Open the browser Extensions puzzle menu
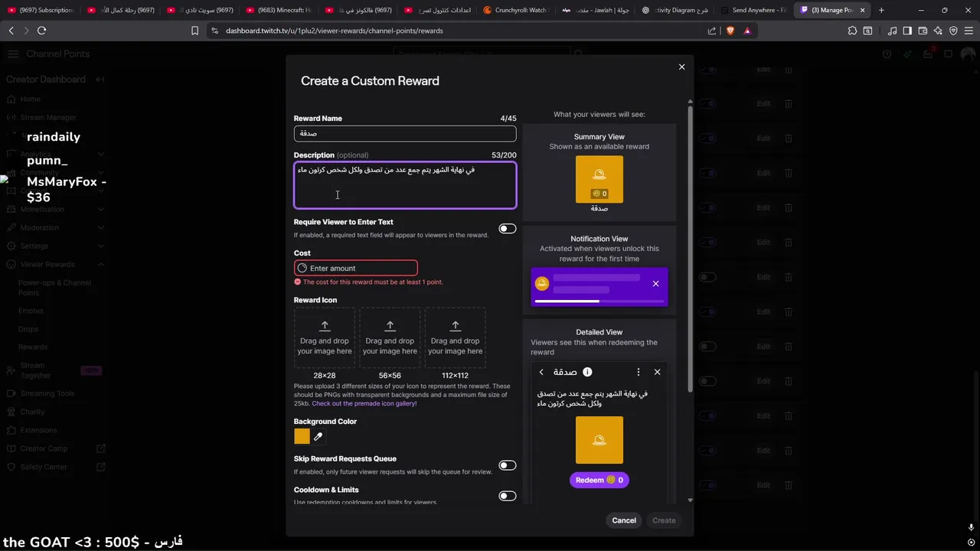 tap(852, 31)
